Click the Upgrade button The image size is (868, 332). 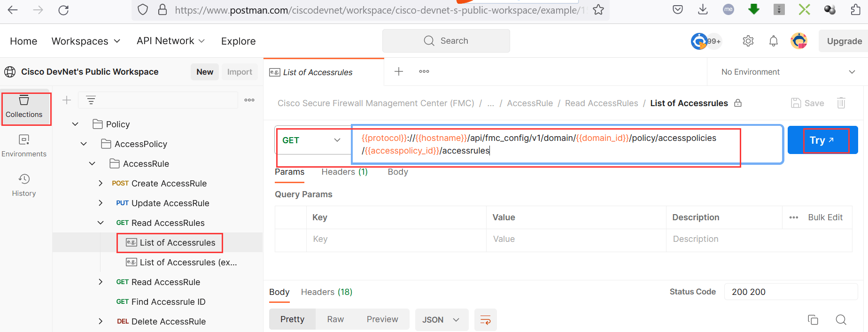point(844,41)
